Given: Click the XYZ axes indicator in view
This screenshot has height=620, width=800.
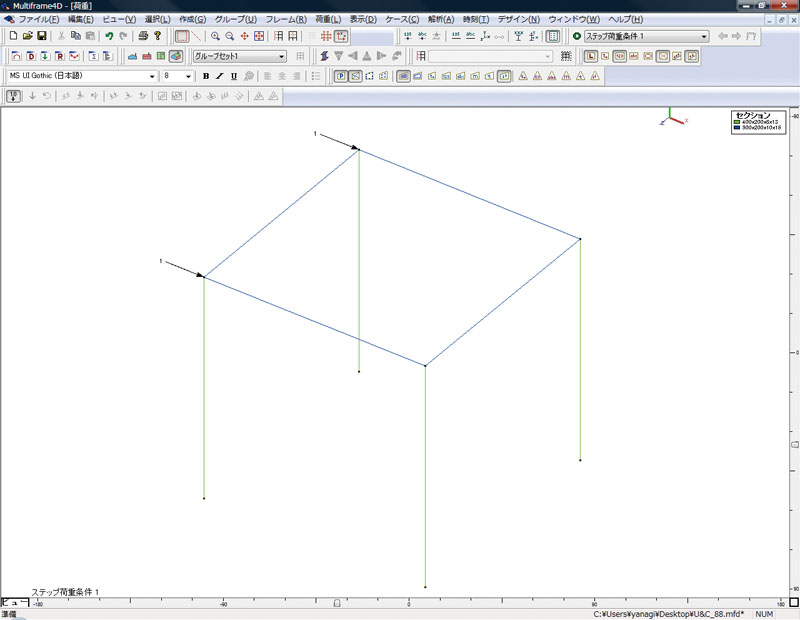Looking at the screenshot, I should [x=673, y=117].
